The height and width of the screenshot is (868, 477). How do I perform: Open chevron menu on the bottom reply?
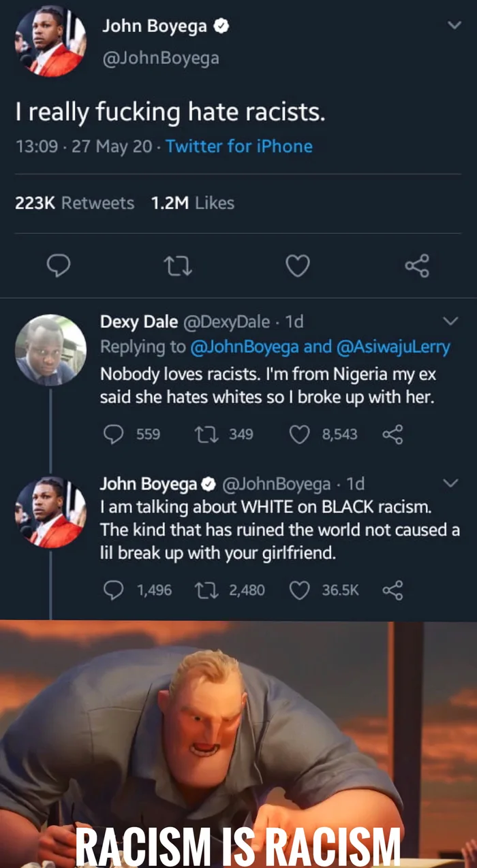click(450, 483)
